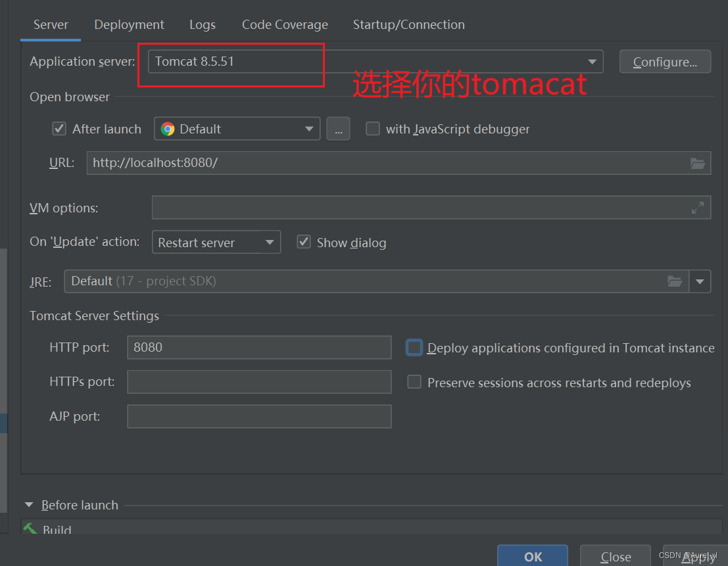Screen dimensions: 728x566
Task: Click the JRE Default field
Action: pyautogui.click(x=376, y=281)
